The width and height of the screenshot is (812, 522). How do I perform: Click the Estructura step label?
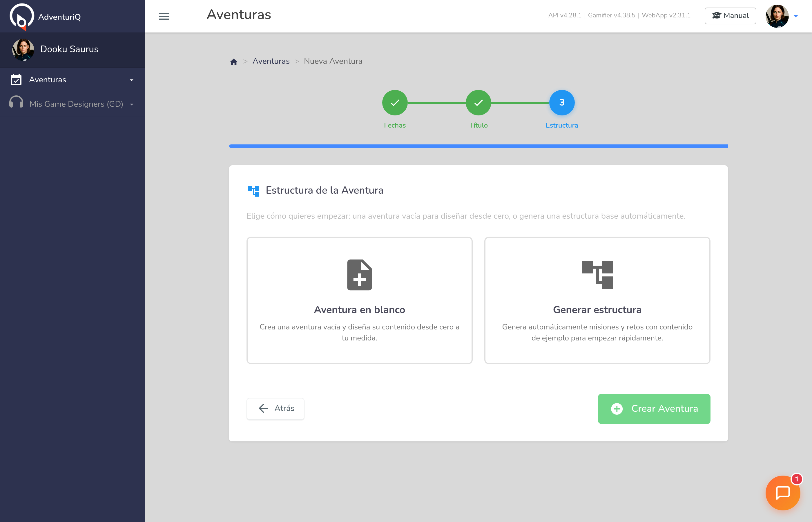coord(561,125)
